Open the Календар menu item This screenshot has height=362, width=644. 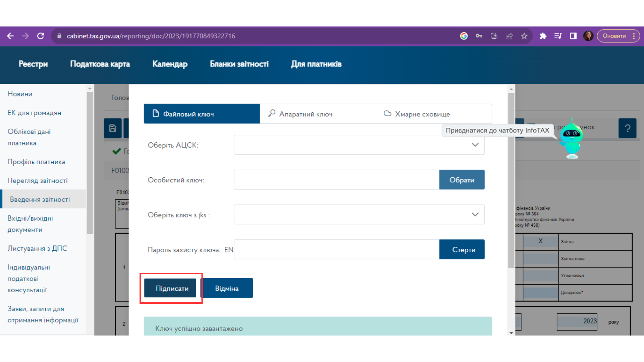[170, 64]
